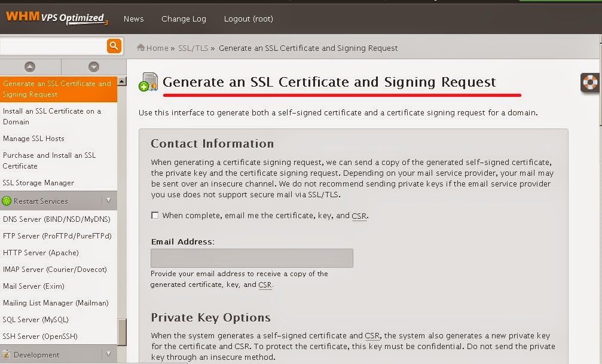
Task: Click the Development section icon
Action: click(x=6, y=354)
